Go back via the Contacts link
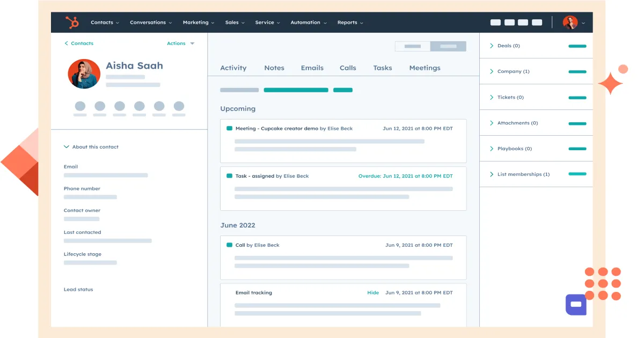Image resolution: width=644 pixels, height=338 pixels. coord(79,43)
